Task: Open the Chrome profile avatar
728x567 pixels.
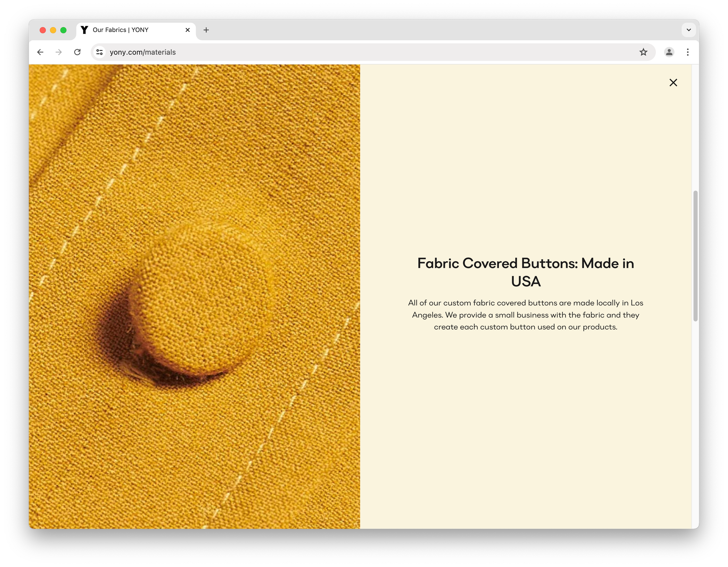Action: [669, 52]
